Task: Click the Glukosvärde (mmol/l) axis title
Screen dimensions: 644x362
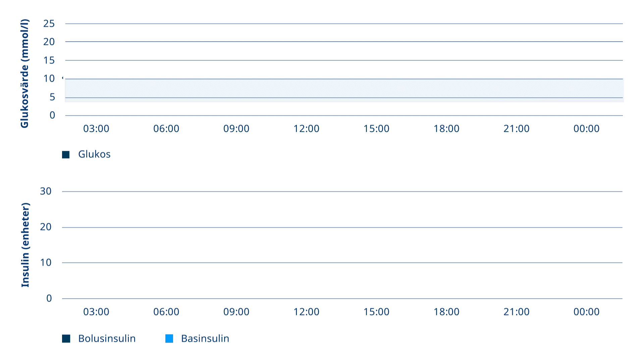Action: click(24, 73)
